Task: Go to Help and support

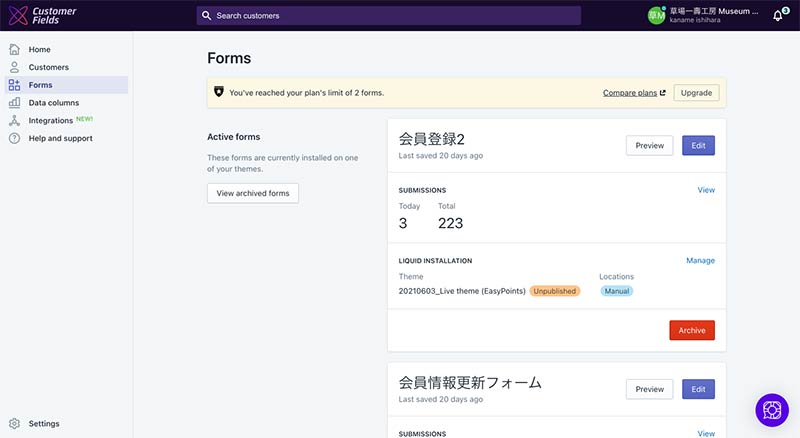Action: [60, 138]
